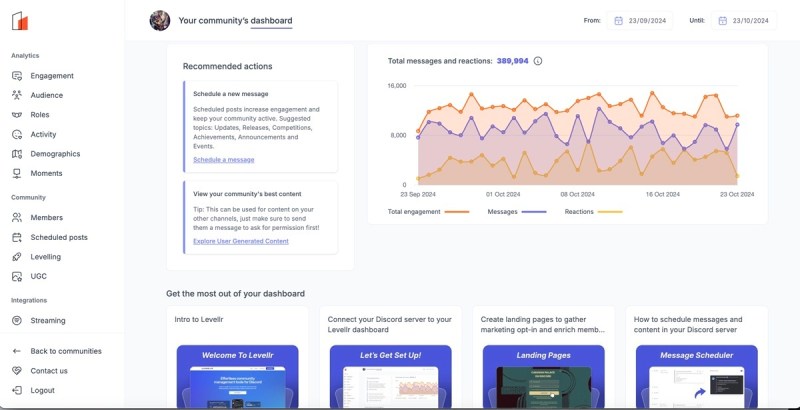Open the Levelling settings

pyautogui.click(x=45, y=257)
